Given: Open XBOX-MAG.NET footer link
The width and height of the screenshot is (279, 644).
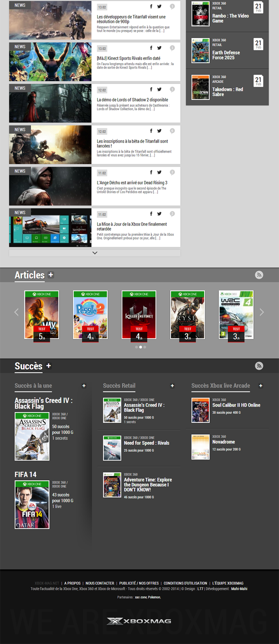Looking at the screenshot, I should click(x=47, y=583).
